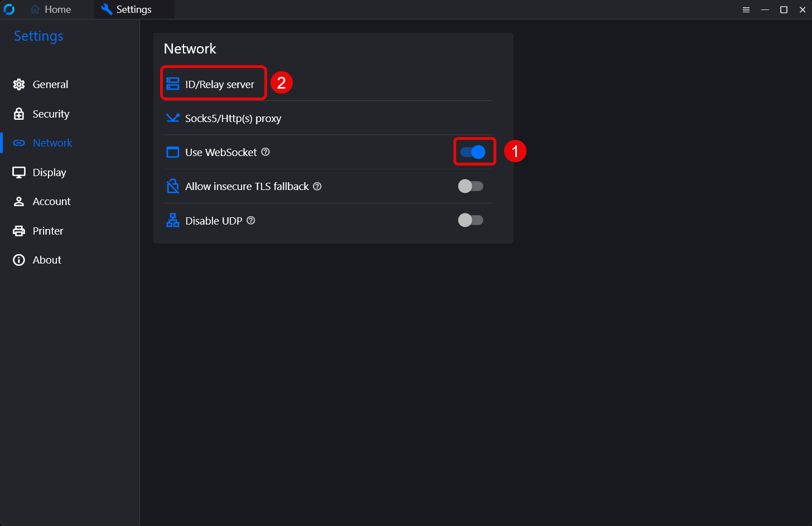Open Socks5/Http(s) proxy settings
Viewport: 812px width, 526px height.
pyautogui.click(x=233, y=118)
